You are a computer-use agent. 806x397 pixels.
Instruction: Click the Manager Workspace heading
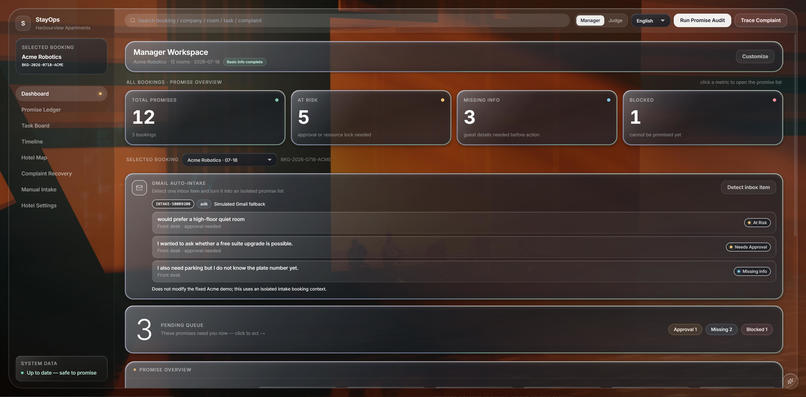(171, 52)
